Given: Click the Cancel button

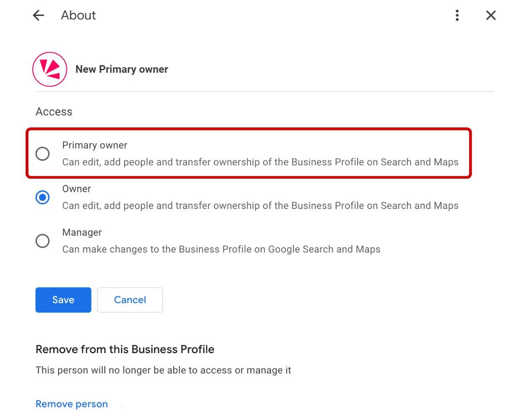Looking at the screenshot, I should click(130, 300).
